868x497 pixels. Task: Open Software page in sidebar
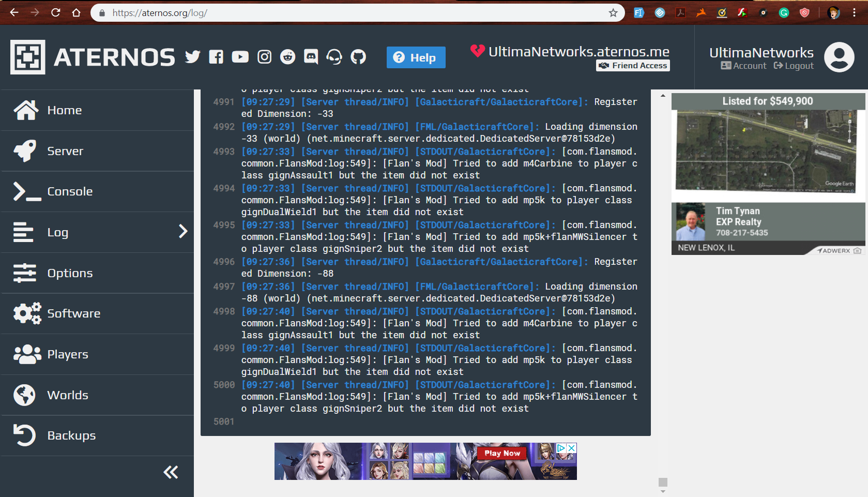[x=97, y=313]
